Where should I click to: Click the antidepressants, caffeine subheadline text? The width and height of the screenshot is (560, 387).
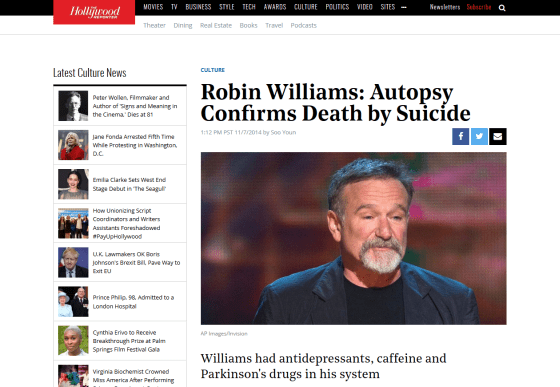323,366
